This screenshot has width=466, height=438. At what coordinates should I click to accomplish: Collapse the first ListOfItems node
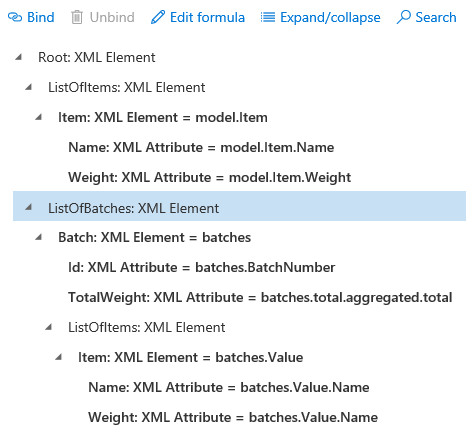[x=29, y=87]
